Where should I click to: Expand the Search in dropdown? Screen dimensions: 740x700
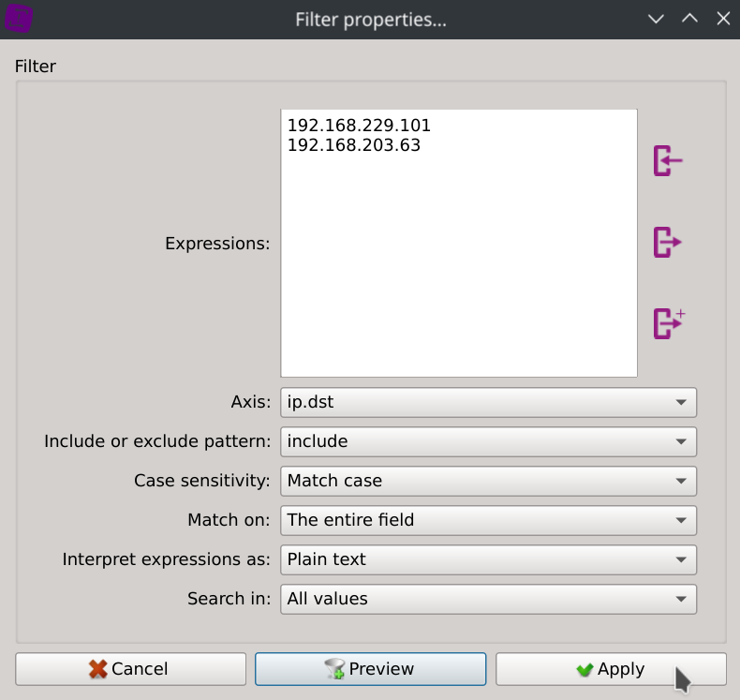coord(488,599)
